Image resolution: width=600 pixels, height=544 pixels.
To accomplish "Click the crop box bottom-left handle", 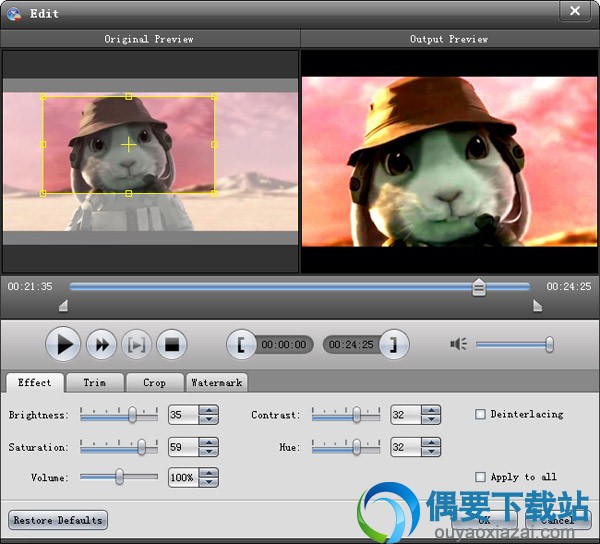I will click(x=43, y=194).
